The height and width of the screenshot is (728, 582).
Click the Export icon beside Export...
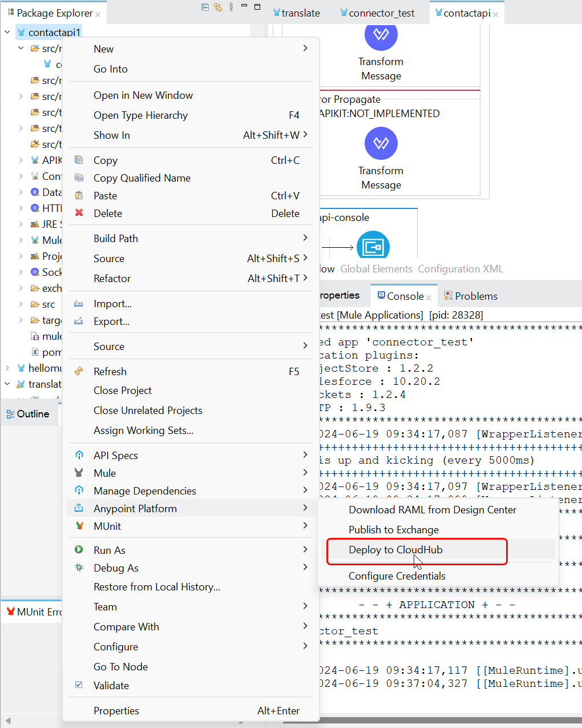[80, 321]
